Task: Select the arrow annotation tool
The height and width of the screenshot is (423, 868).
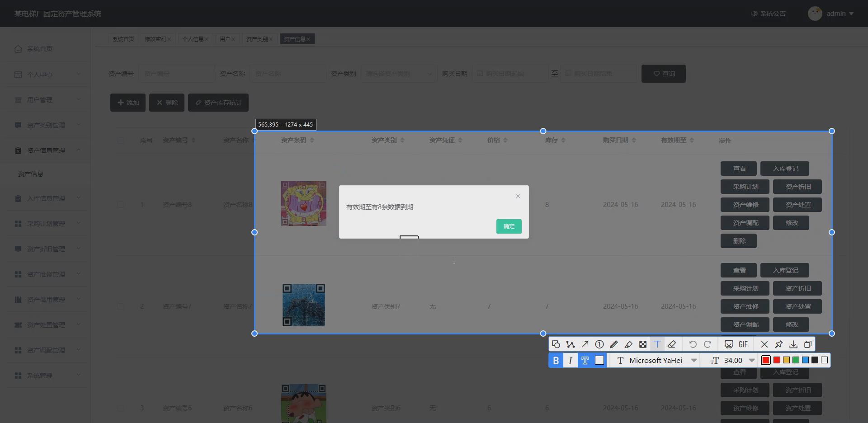Action: [585, 344]
